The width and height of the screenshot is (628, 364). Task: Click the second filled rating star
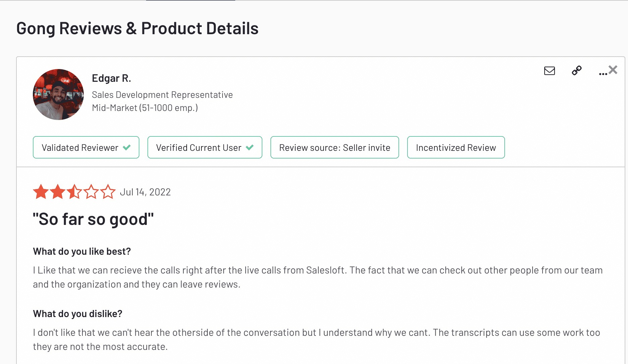pos(58,192)
